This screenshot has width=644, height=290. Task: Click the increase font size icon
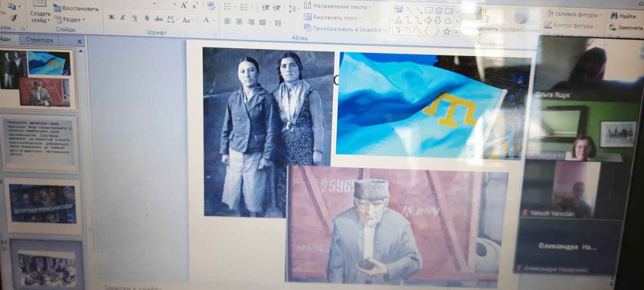[x=184, y=6]
